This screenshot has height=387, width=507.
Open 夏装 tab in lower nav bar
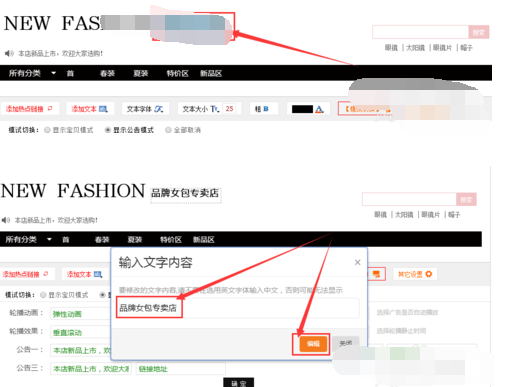[135, 239]
